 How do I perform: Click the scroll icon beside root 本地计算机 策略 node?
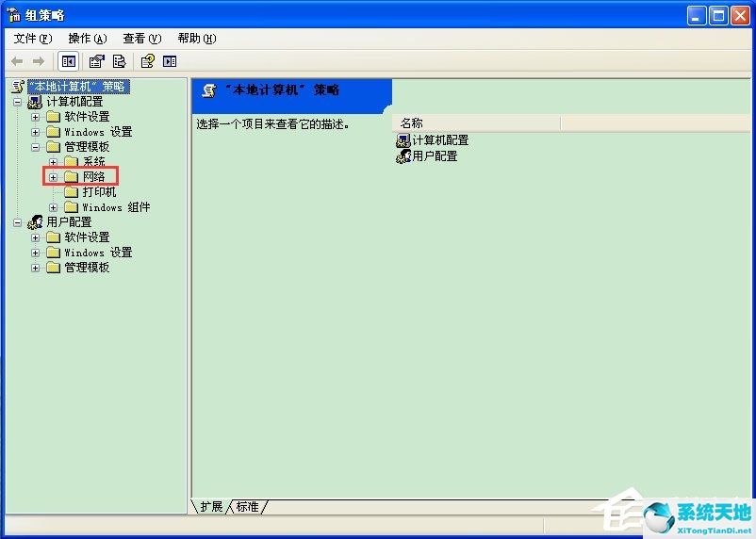18,87
